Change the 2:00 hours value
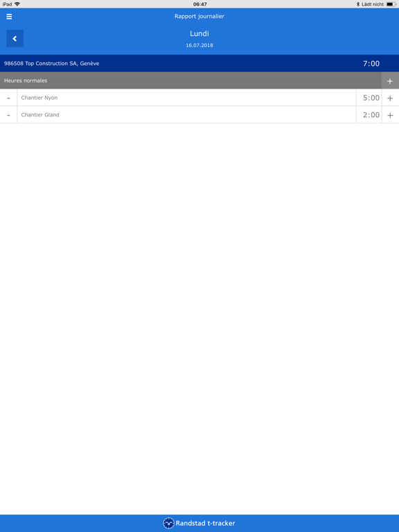The image size is (399, 532). pyautogui.click(x=369, y=115)
